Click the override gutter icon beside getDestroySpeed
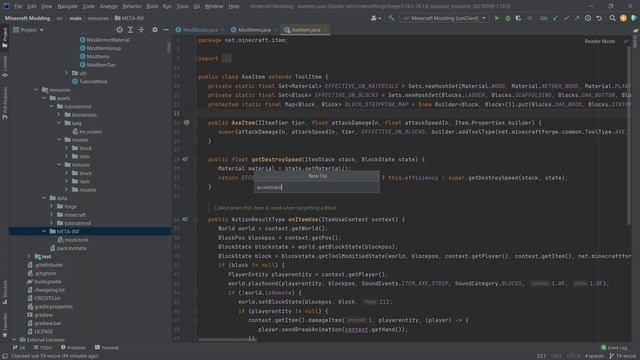Screen dimensions: 640x360 coord(185,159)
